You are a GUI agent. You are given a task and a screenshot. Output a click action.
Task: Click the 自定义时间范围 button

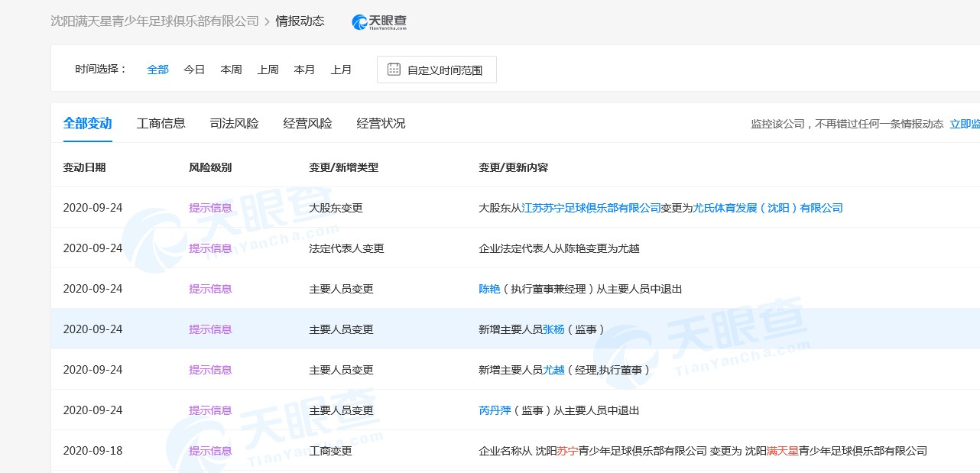(436, 70)
